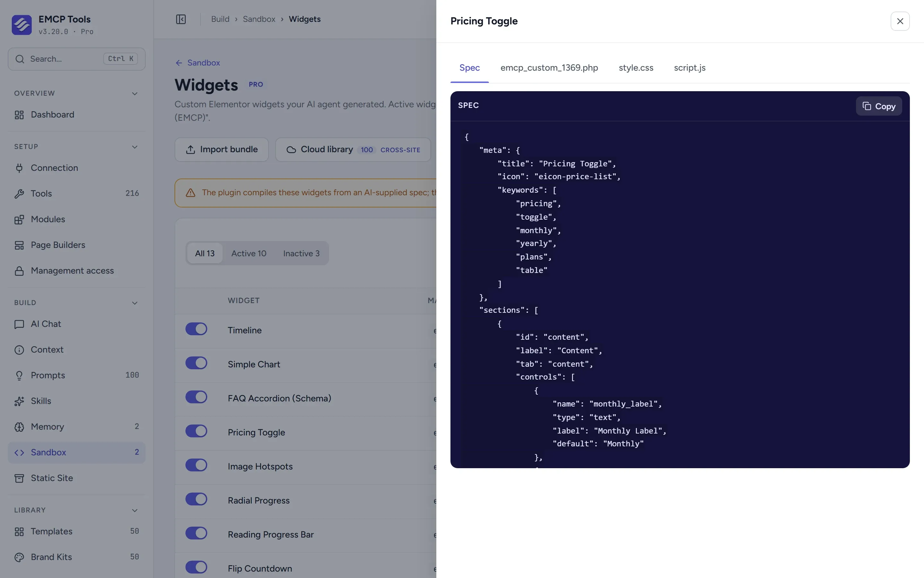The width and height of the screenshot is (924, 578).
Task: Click the AI Chat bubble icon
Action: (x=19, y=324)
